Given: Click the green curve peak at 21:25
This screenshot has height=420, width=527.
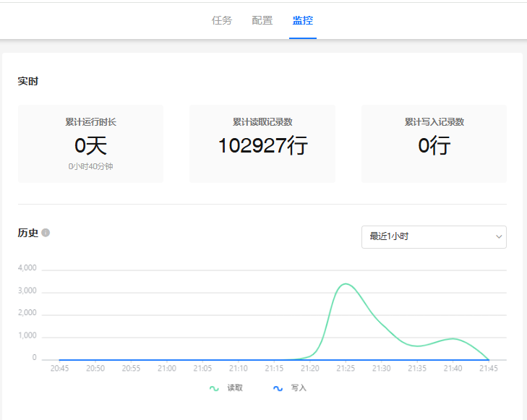Looking at the screenshot, I should (346, 284).
